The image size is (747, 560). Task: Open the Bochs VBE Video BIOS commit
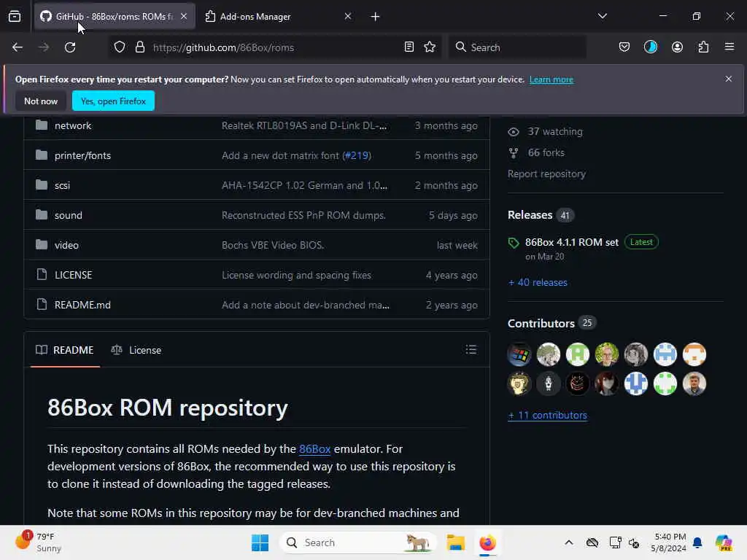tap(273, 245)
